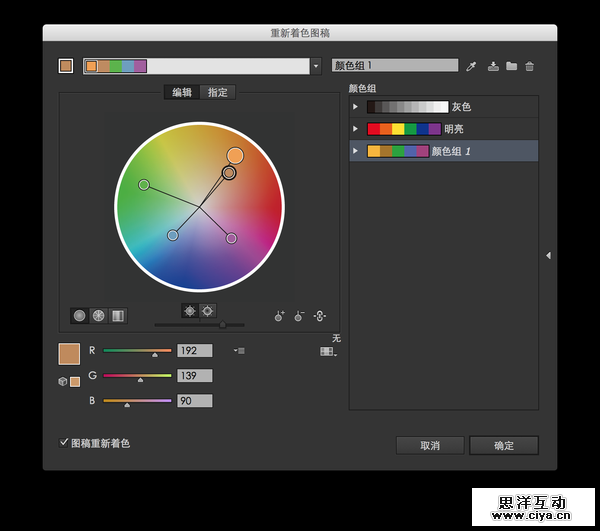Delete color group with trash icon

530,66
